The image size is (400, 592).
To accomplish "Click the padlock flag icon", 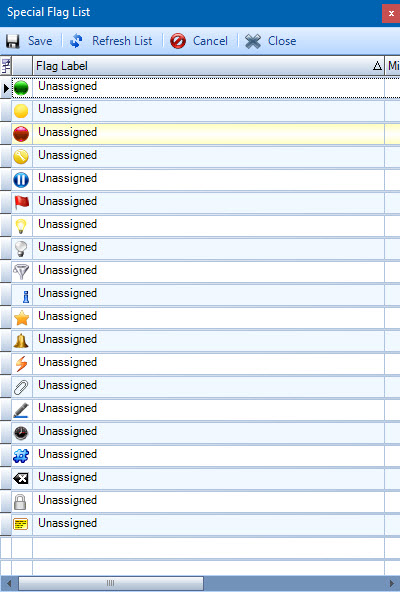I will tap(20, 502).
